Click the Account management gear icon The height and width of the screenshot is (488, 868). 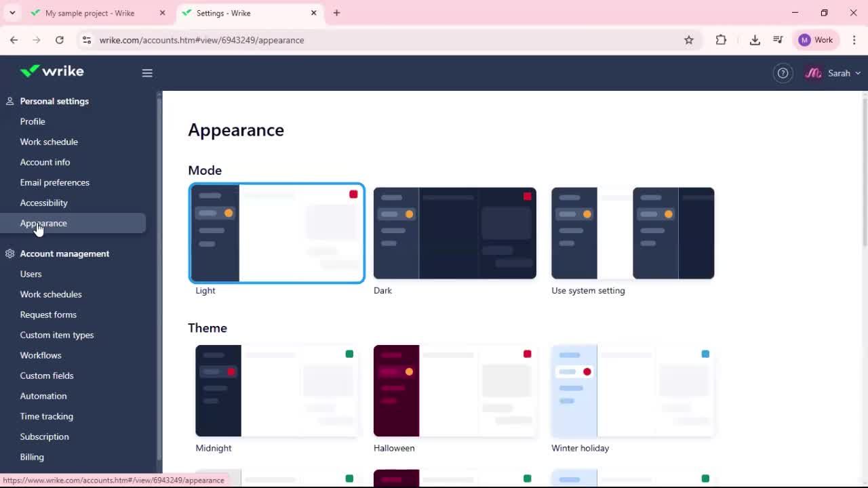[x=9, y=253]
